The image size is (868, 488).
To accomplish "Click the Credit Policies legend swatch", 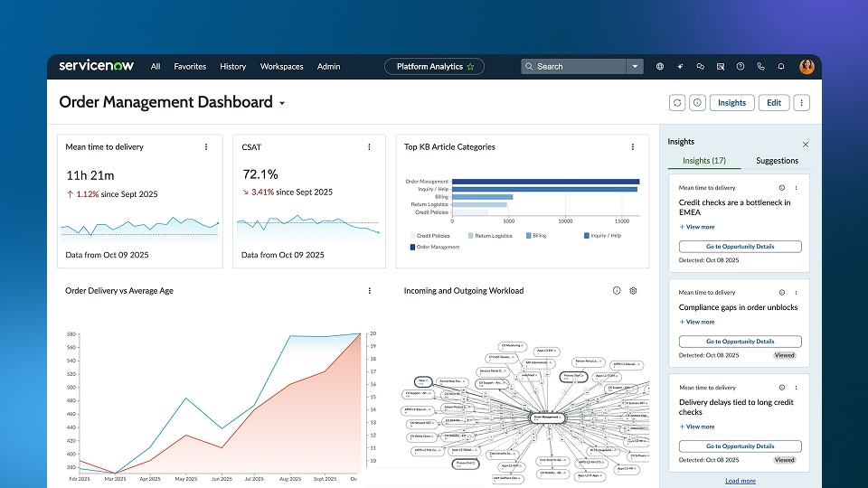I will [x=412, y=236].
